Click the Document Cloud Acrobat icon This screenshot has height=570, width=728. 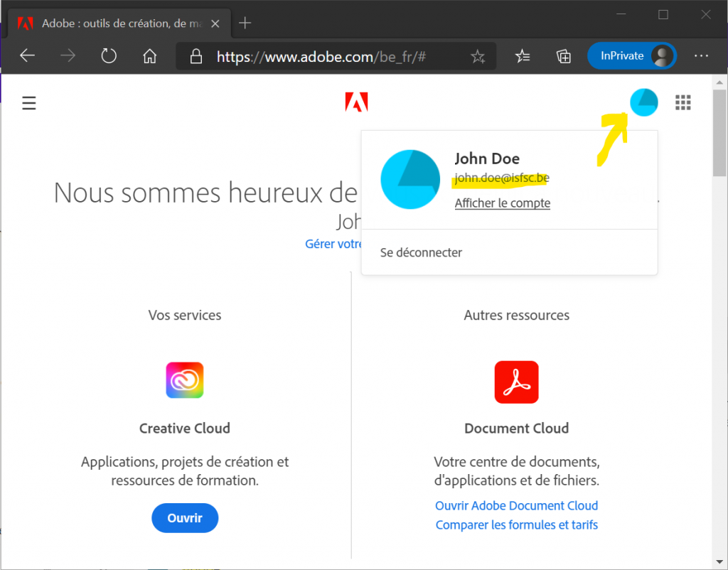(x=516, y=382)
